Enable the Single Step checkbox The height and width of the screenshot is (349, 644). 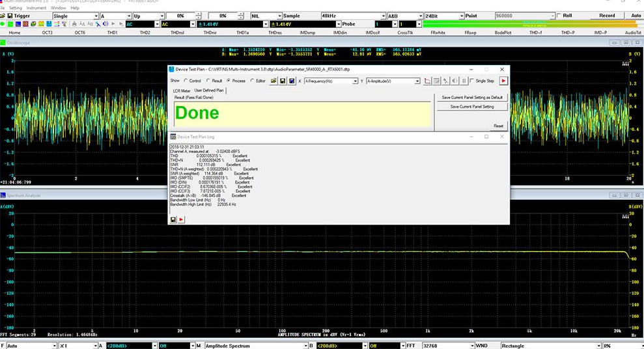click(x=473, y=81)
